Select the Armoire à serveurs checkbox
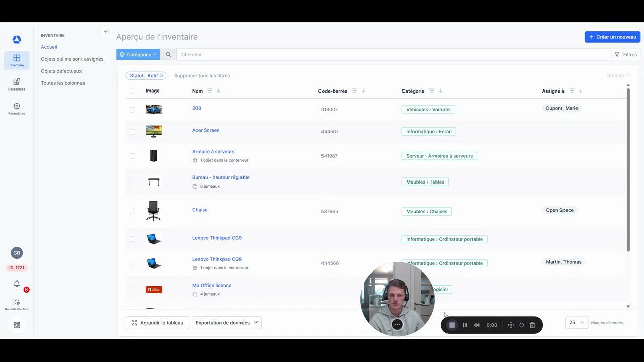 pos(132,156)
